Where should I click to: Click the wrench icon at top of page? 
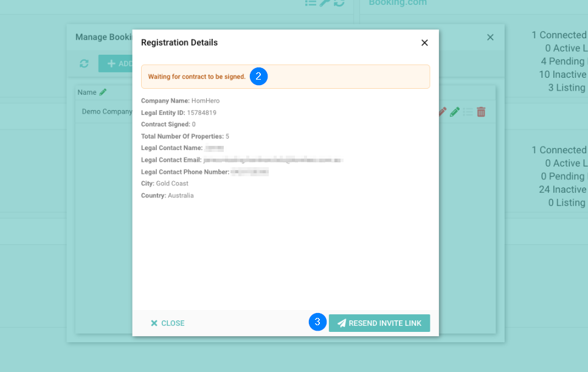(325, 2)
